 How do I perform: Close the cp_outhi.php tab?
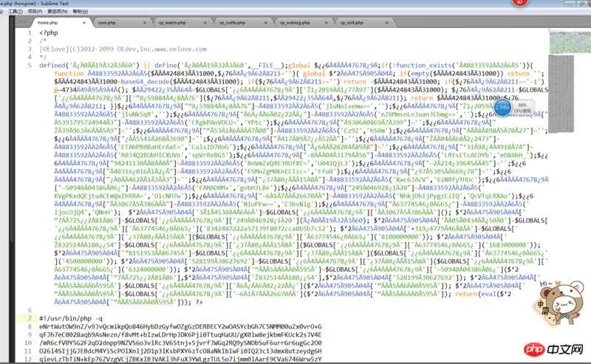click(266, 23)
